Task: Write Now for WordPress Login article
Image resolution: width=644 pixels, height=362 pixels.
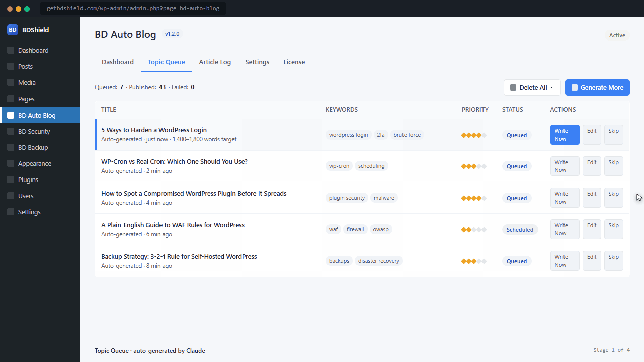Action: coord(565,135)
